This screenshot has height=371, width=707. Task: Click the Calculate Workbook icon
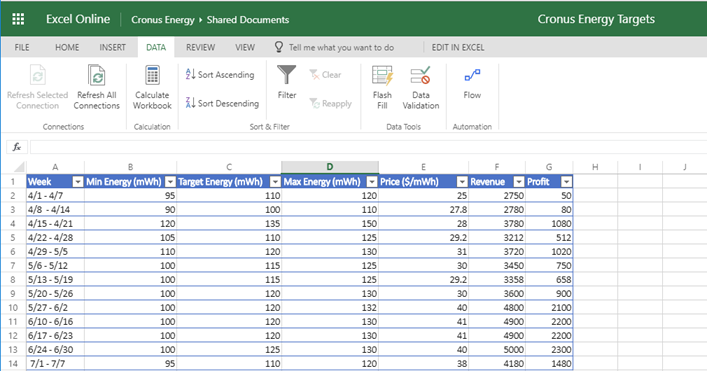coord(152,75)
